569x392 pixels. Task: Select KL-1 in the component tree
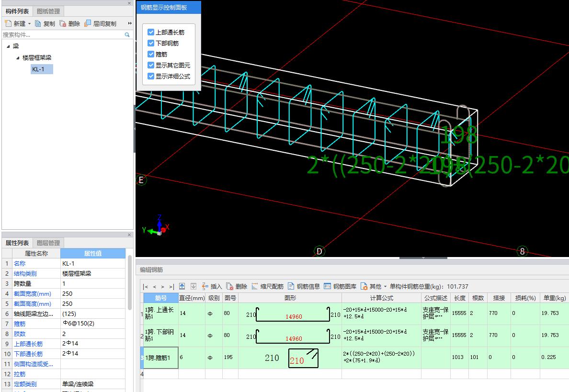click(42, 69)
